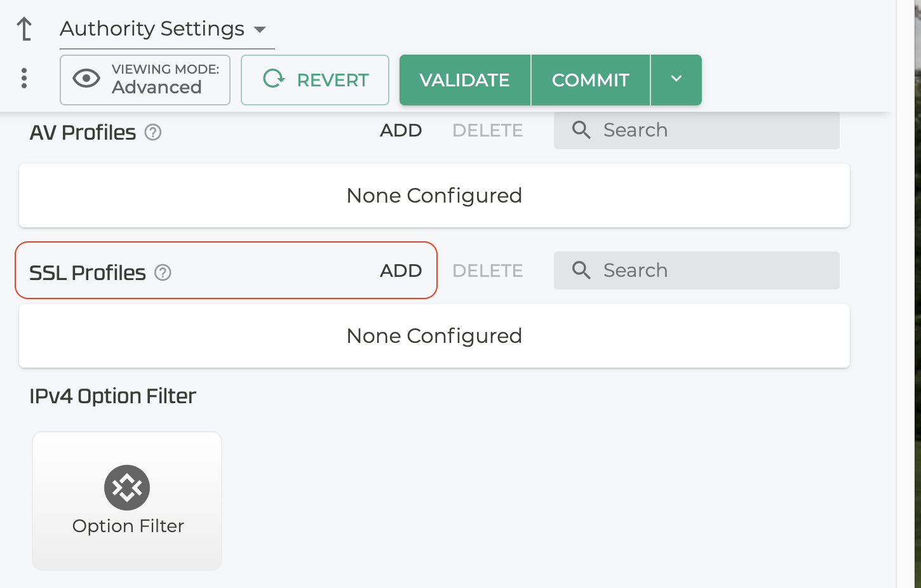Click the COMMIT button
Image resolution: width=921 pixels, height=588 pixels.
pyautogui.click(x=591, y=80)
